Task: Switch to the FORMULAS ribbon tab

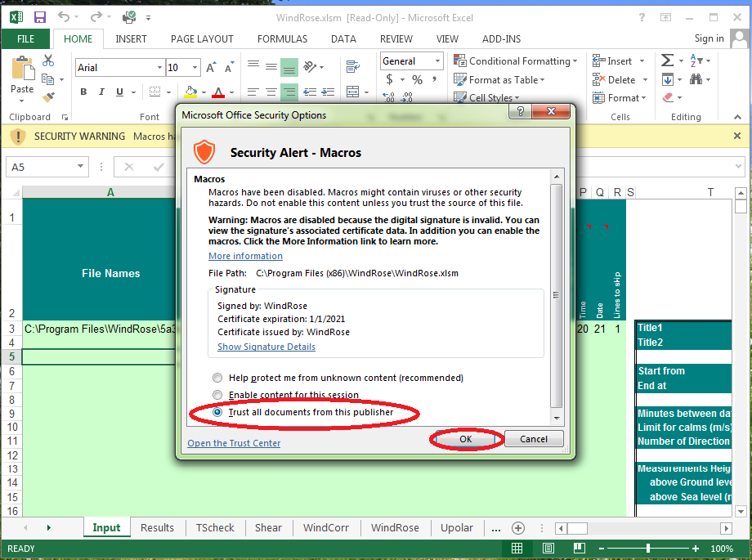Action: pos(283,39)
